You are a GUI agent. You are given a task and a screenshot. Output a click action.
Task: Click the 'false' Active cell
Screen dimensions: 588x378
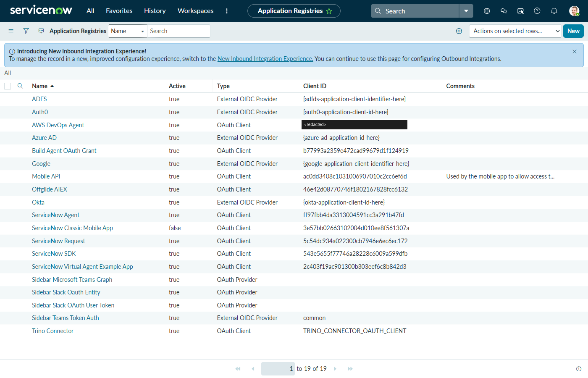(x=175, y=228)
